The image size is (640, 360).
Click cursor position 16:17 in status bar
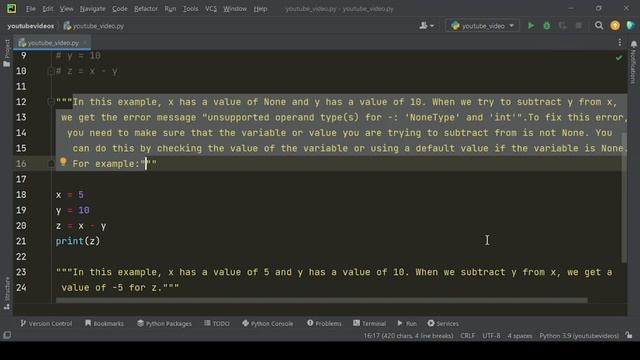[x=408, y=336]
